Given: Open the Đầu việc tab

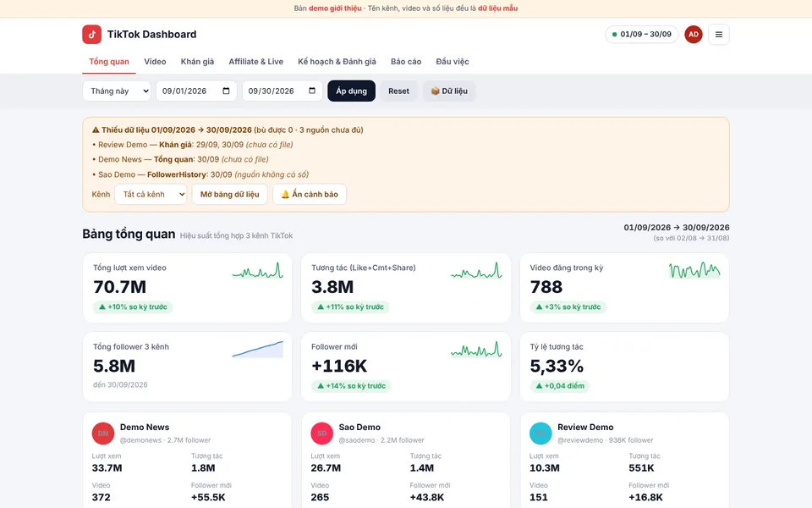Looking at the screenshot, I should tap(453, 62).
